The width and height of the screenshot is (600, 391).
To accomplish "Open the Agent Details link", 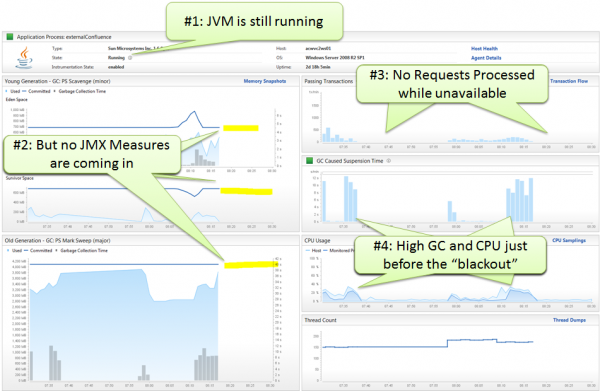I will [486, 58].
